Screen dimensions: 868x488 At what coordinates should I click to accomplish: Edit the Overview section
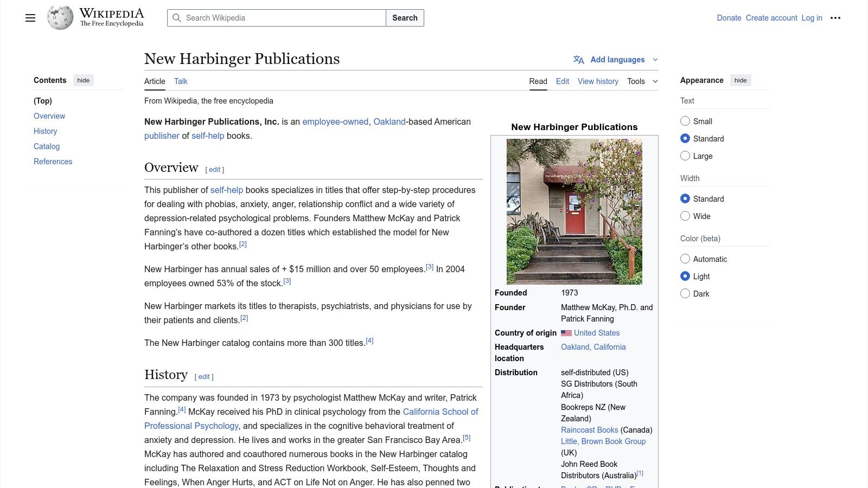[x=215, y=170]
